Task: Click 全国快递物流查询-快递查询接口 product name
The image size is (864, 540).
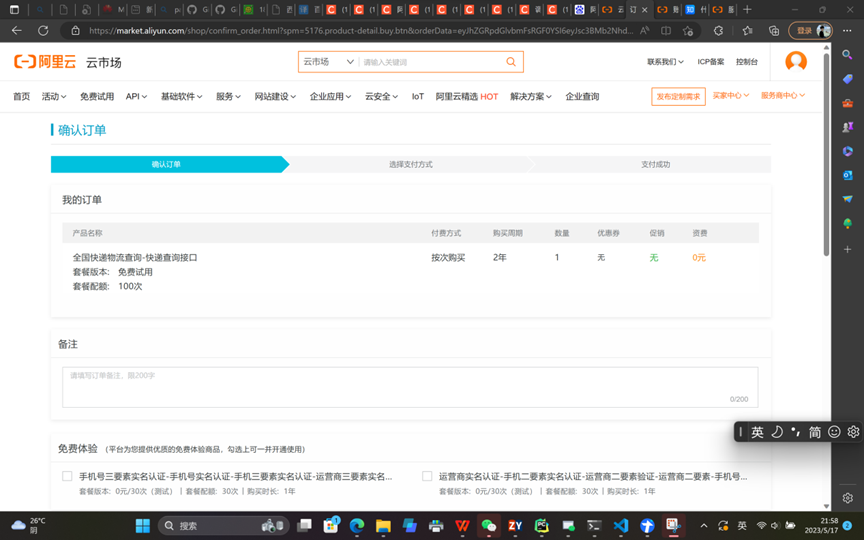Action: pos(135,257)
